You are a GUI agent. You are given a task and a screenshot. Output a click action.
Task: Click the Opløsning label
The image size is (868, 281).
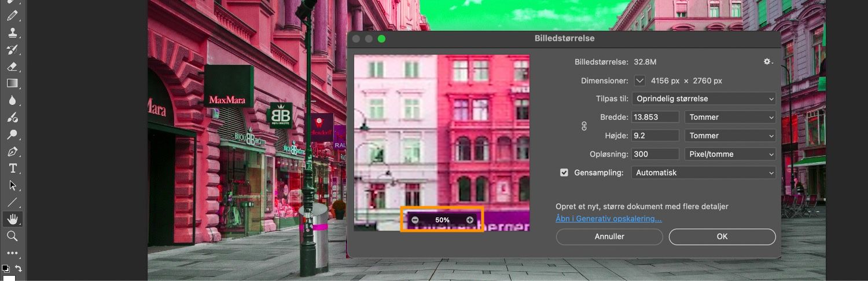tap(608, 154)
